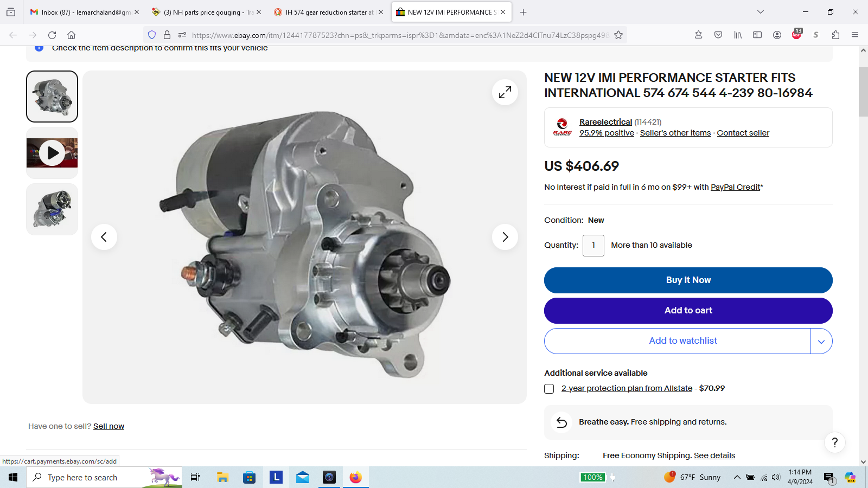
Task: Save the page to Pocket
Action: (x=718, y=35)
